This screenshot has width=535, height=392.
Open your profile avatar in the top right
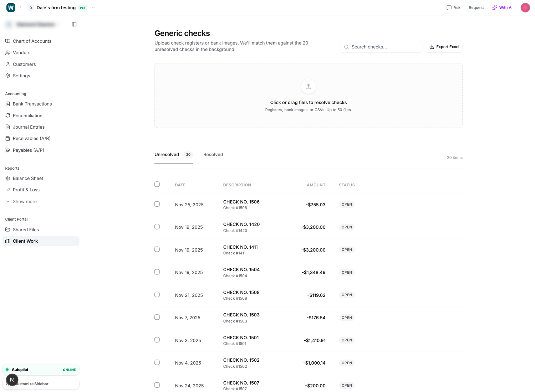[525, 7]
